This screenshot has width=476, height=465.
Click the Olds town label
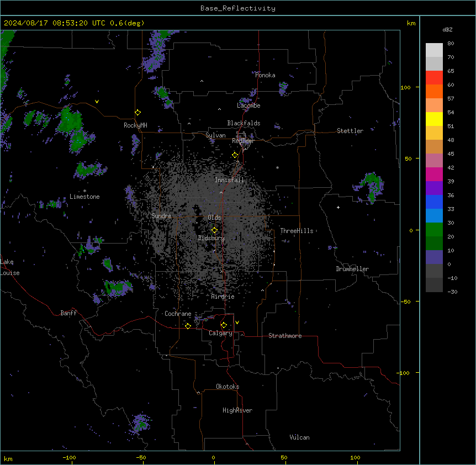214,218
